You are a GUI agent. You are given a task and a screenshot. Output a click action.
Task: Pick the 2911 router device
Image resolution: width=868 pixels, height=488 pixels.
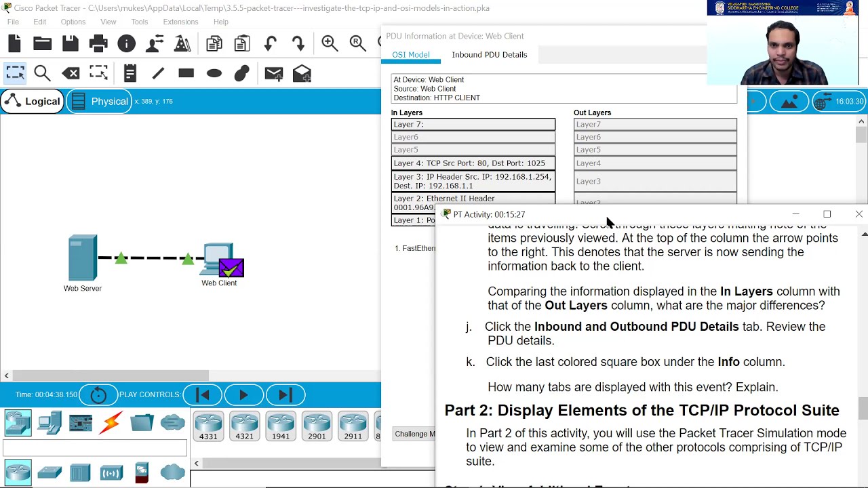click(x=353, y=426)
